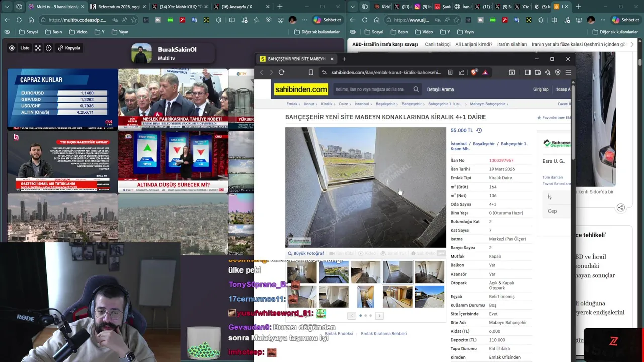644x362 pixels.
Task: Click the Kopyala link-copy button
Action: (x=69, y=48)
